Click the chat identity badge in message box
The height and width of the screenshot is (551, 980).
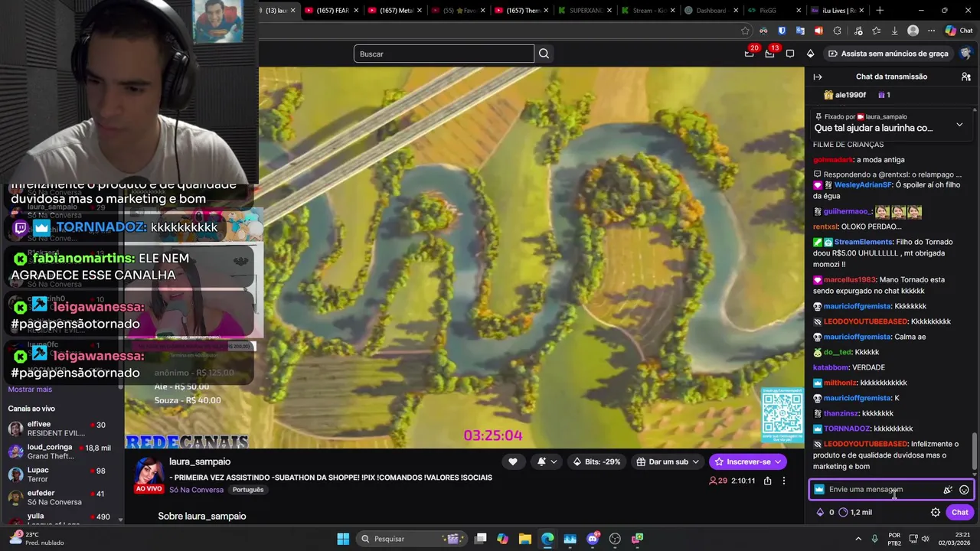tap(819, 490)
